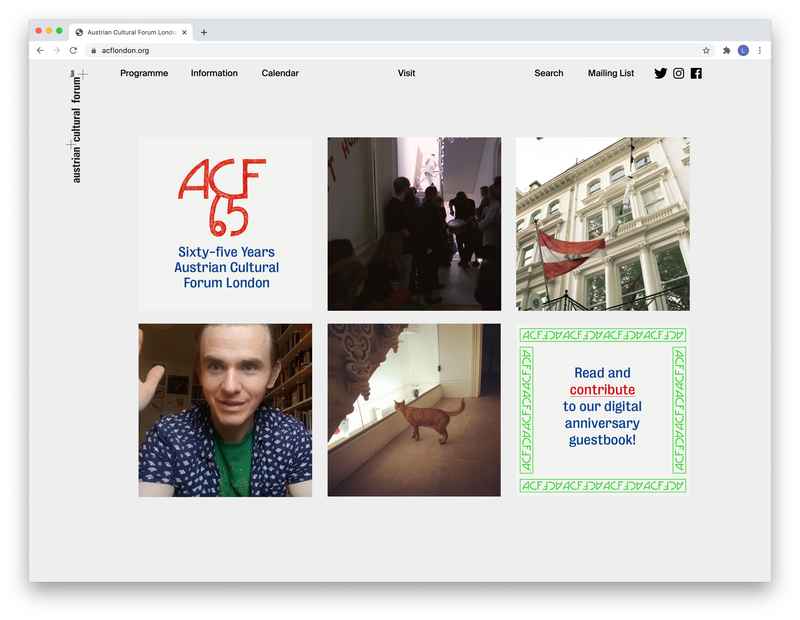Open the Information menu

214,73
